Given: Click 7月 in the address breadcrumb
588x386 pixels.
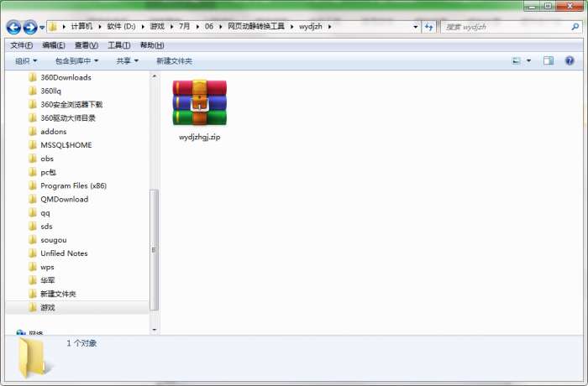Looking at the screenshot, I should point(184,26).
